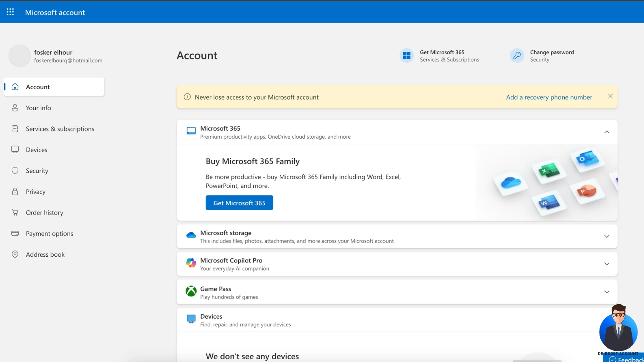The height and width of the screenshot is (362, 644).
Task: Click the Microsoft account header title
Action: click(x=55, y=12)
